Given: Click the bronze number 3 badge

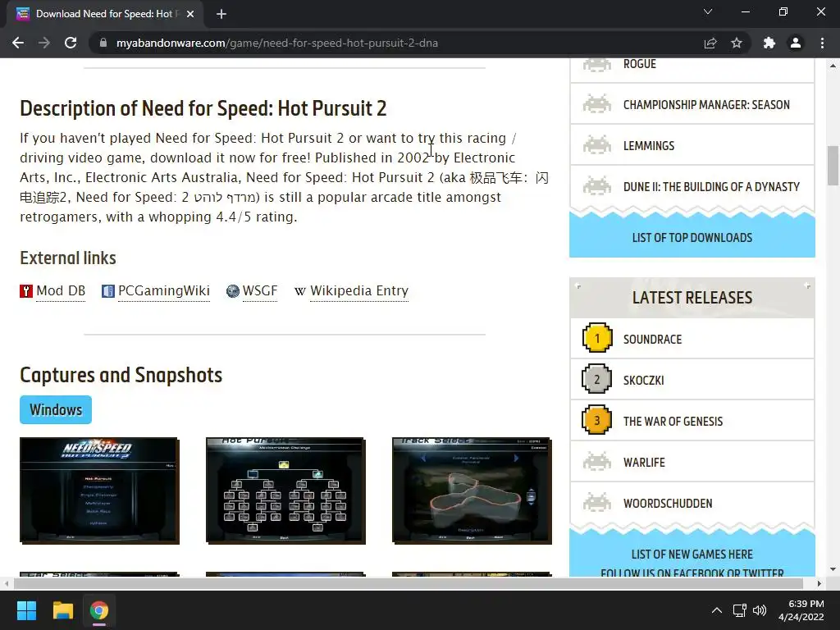Looking at the screenshot, I should (597, 420).
